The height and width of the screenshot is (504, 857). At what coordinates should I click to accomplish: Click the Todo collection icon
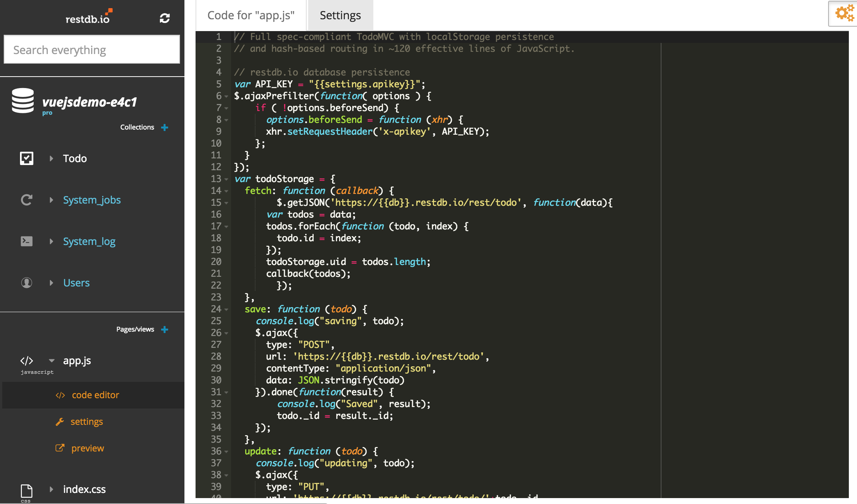(x=26, y=158)
